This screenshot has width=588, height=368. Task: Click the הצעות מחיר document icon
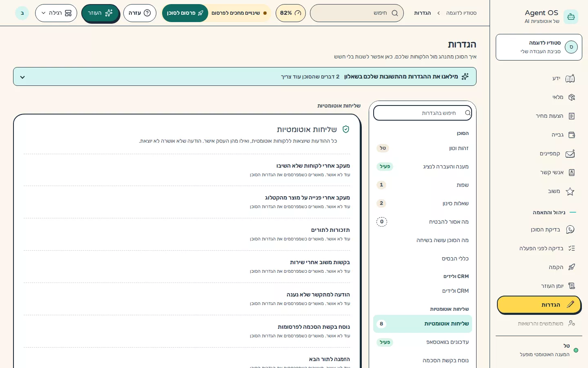tap(571, 116)
